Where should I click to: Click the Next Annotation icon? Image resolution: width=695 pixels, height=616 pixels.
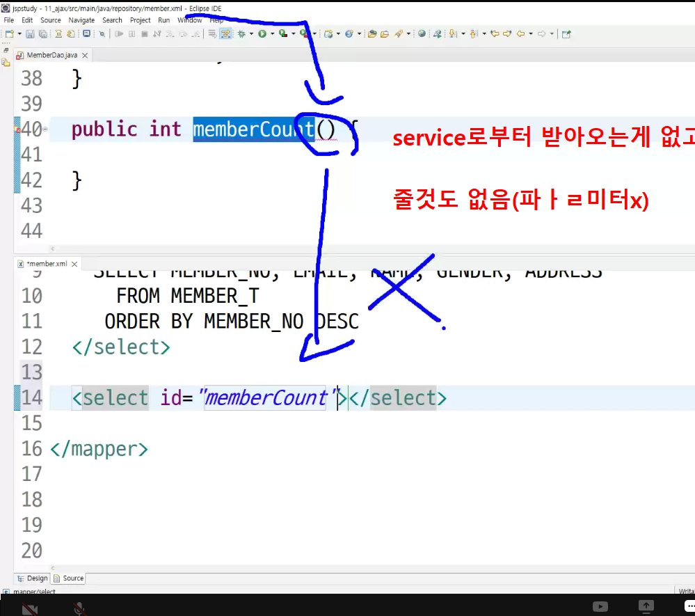click(452, 33)
